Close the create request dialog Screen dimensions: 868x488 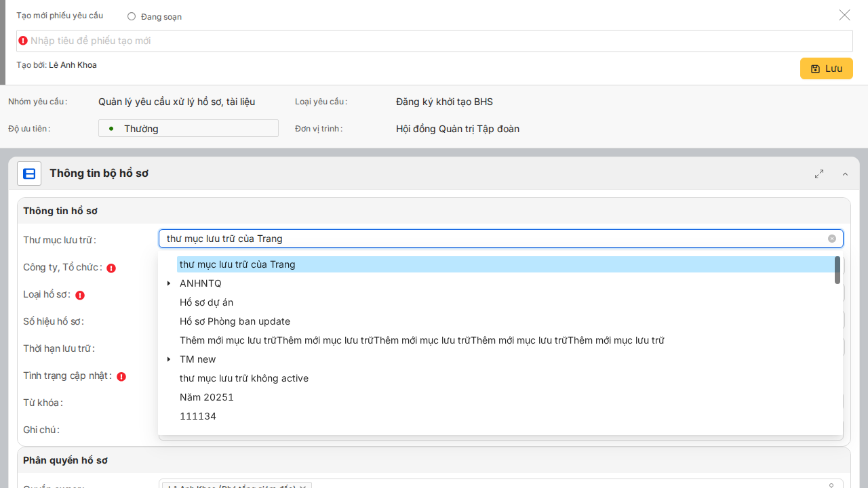pos(844,15)
